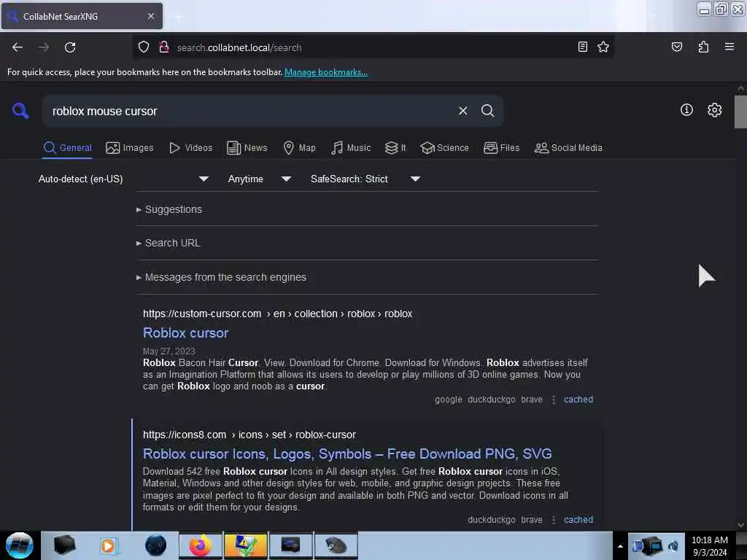Click the custom-cursor.com result URL
Screen dimensions: 747x560
(x=278, y=314)
